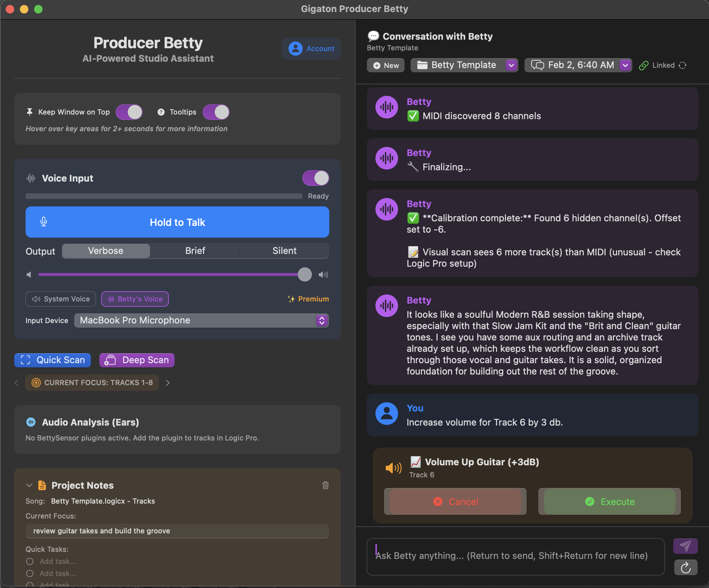Turn off the Tooltips toggle
This screenshot has height=588, width=709.
pyautogui.click(x=216, y=112)
